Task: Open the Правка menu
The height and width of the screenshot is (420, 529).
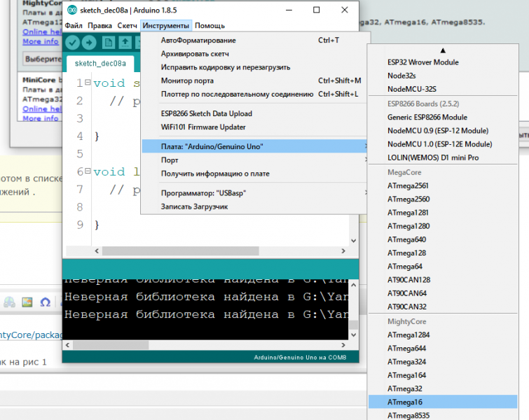Action: tap(100, 26)
